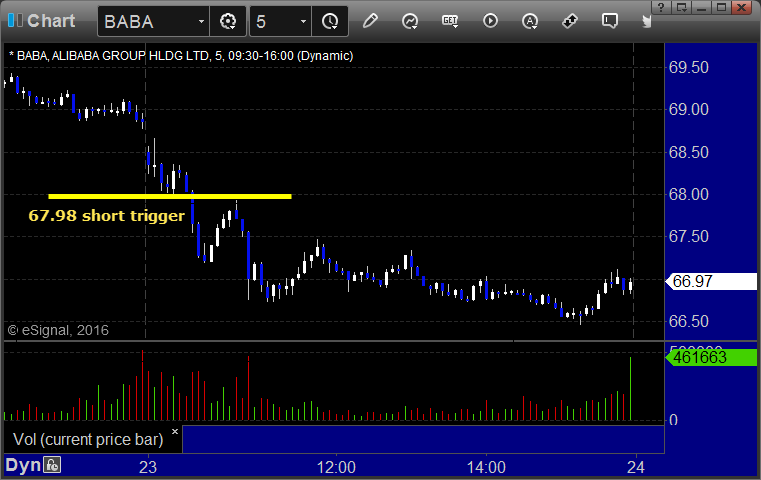Click the 69.50 price axis label
The width and height of the screenshot is (761, 480).
pyautogui.click(x=688, y=67)
